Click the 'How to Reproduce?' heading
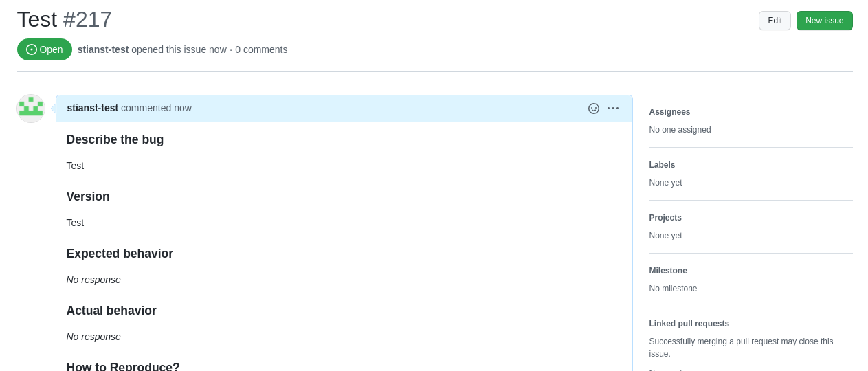This screenshot has height=371, width=868. click(x=123, y=366)
